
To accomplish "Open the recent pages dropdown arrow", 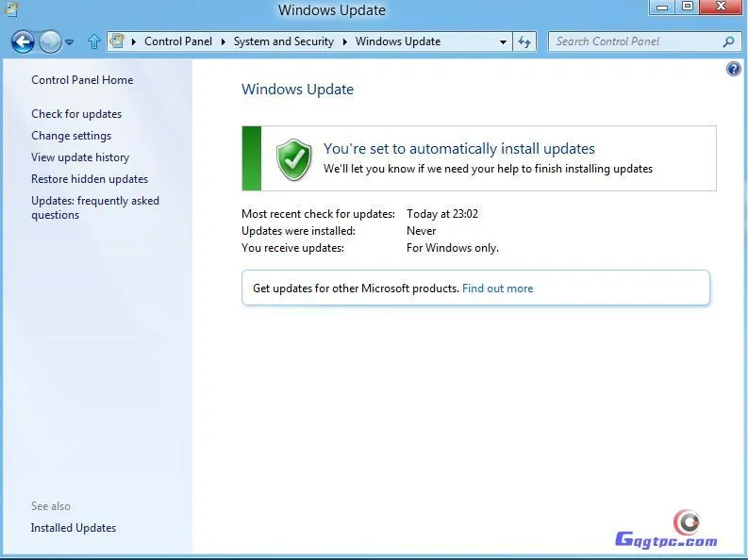I will pos(70,42).
